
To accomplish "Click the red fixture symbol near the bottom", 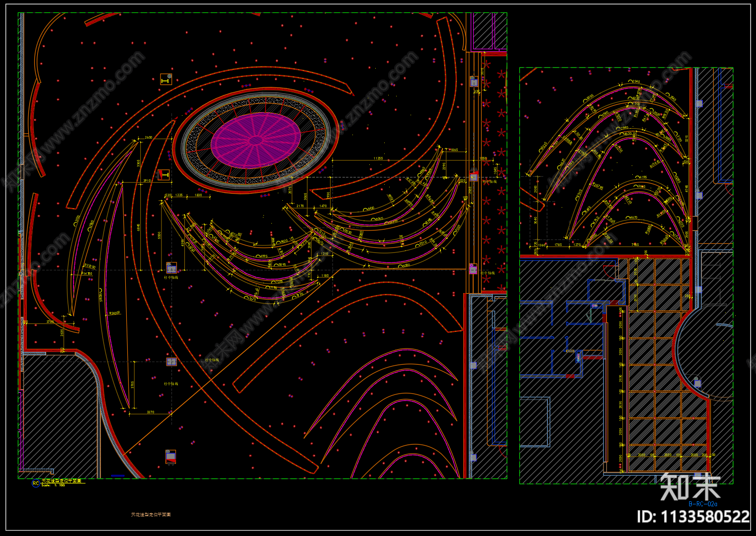I will coord(170,457).
